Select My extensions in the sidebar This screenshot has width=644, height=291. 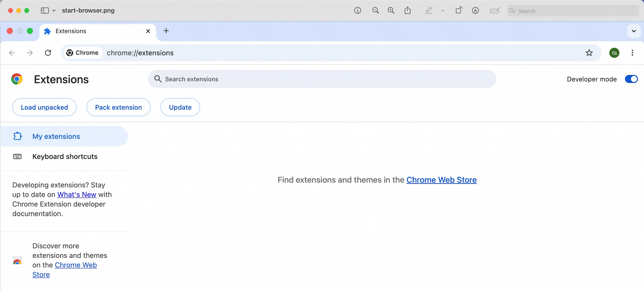pos(64,136)
